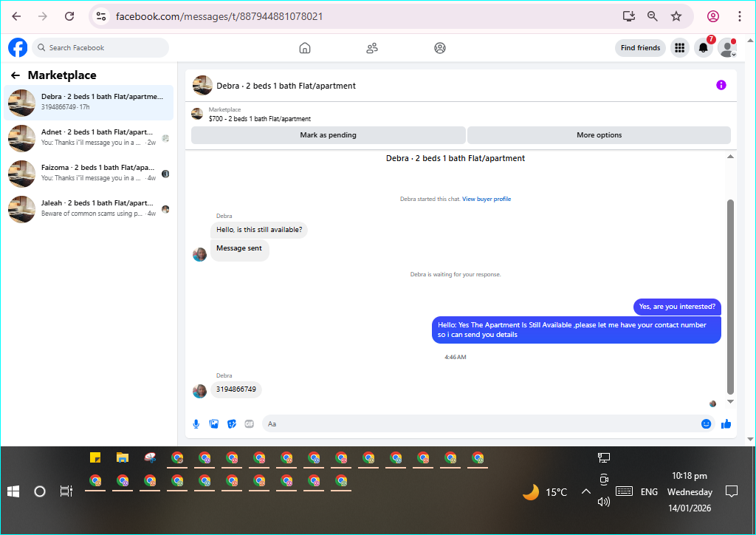
Task: Click the 3194866749 message bubble
Action: coord(236,389)
